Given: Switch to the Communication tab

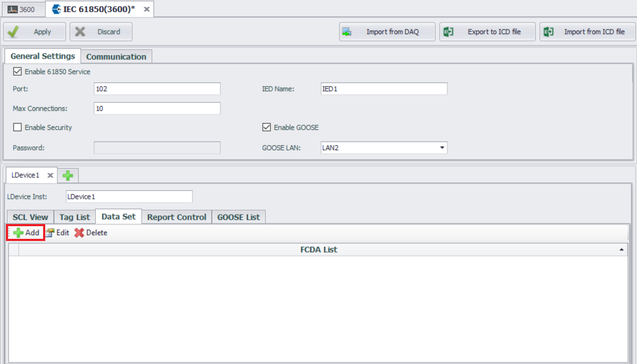Looking at the screenshot, I should (116, 57).
